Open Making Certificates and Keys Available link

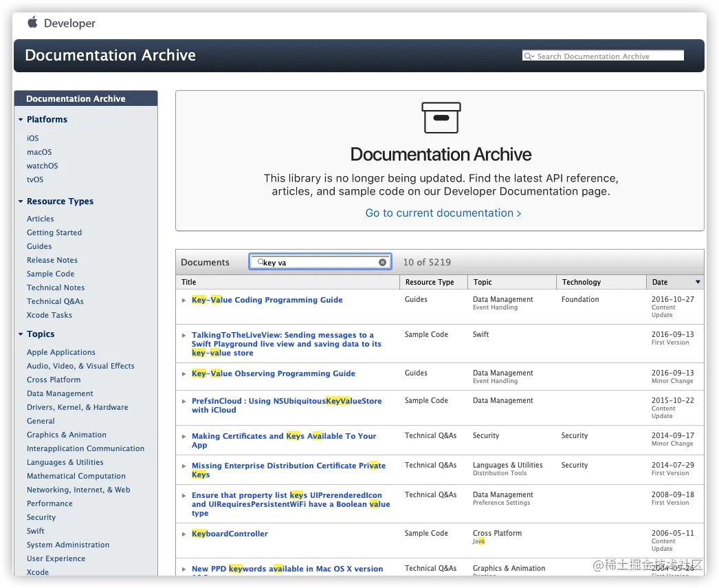284,440
